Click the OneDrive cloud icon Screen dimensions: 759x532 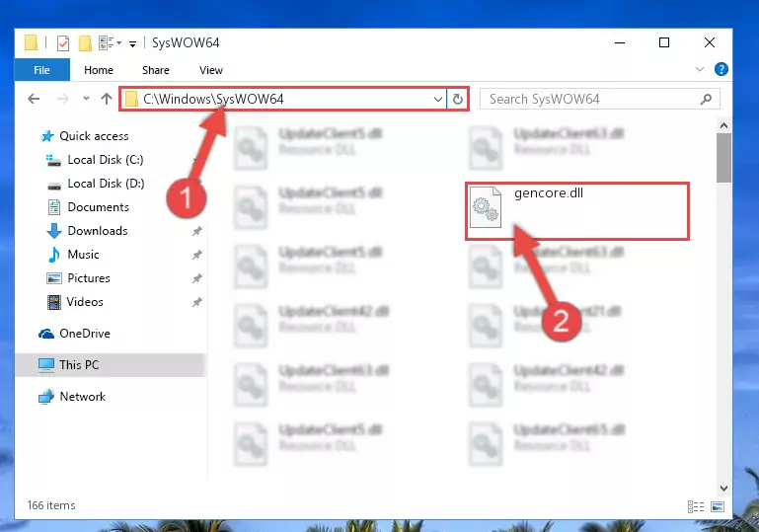(46, 334)
